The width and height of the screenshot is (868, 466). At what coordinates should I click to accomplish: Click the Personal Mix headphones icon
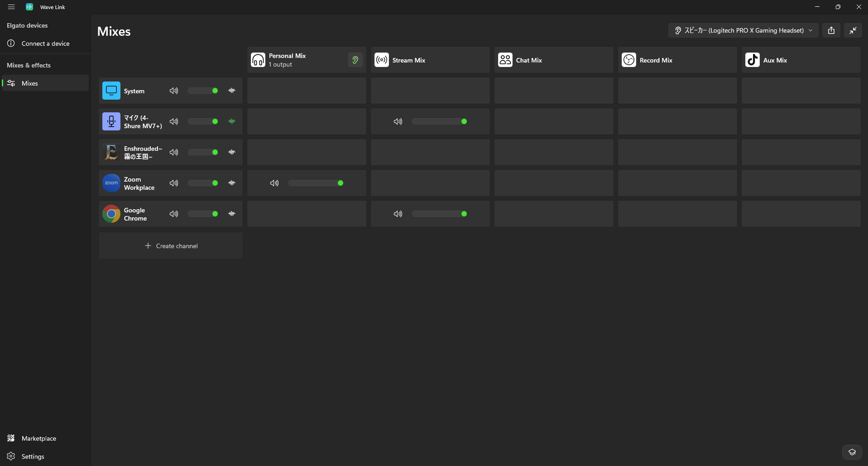258,60
